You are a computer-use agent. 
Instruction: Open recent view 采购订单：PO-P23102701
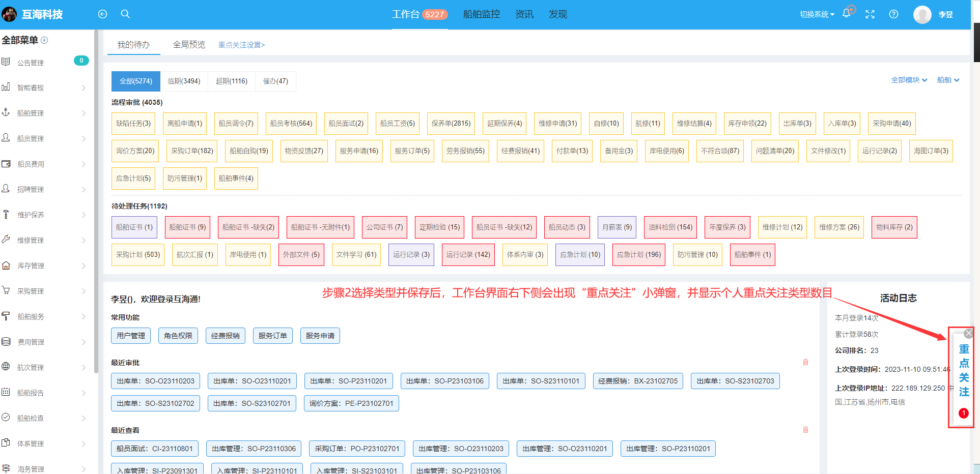357,449
